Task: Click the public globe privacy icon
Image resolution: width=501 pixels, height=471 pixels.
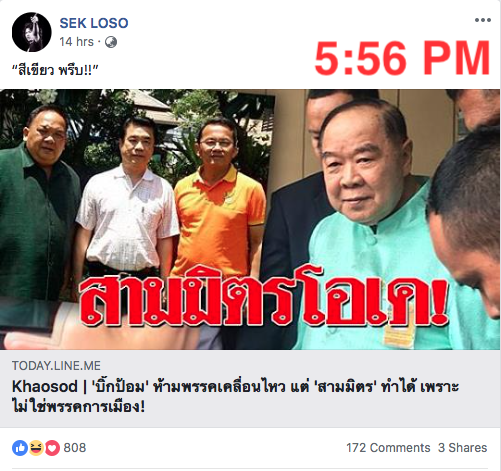Action: coord(111,42)
